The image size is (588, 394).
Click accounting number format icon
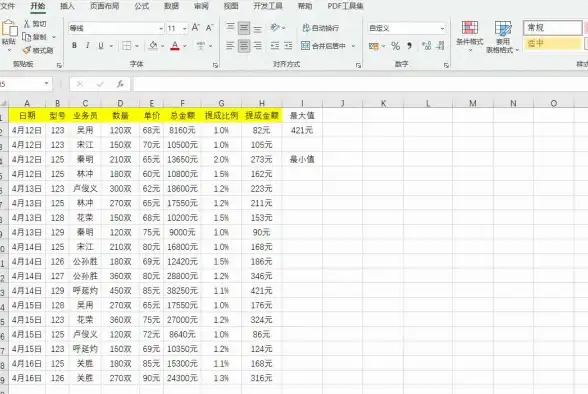(373, 46)
